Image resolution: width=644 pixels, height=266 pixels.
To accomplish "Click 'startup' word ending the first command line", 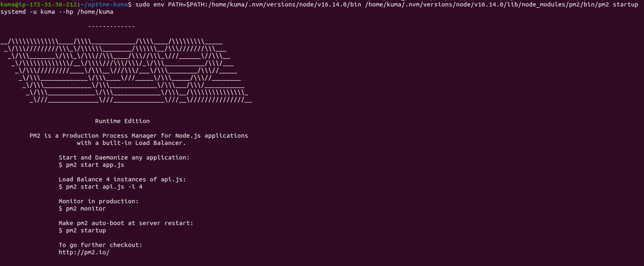I will 625,4.
